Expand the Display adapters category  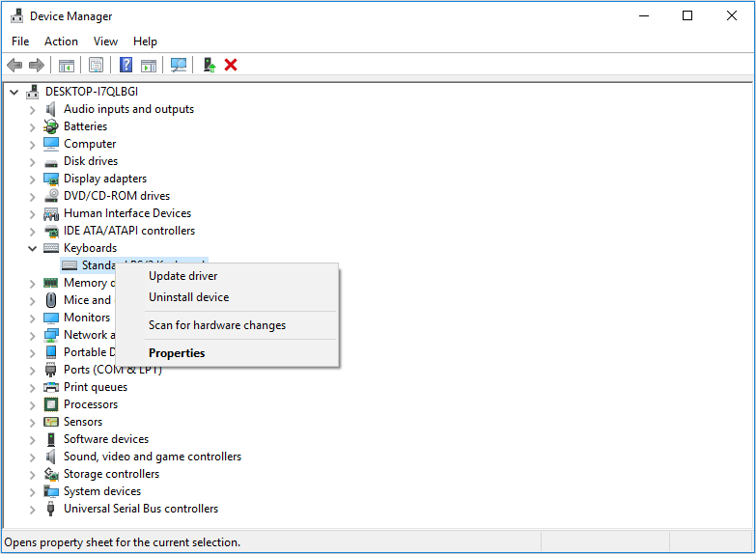pyautogui.click(x=32, y=179)
